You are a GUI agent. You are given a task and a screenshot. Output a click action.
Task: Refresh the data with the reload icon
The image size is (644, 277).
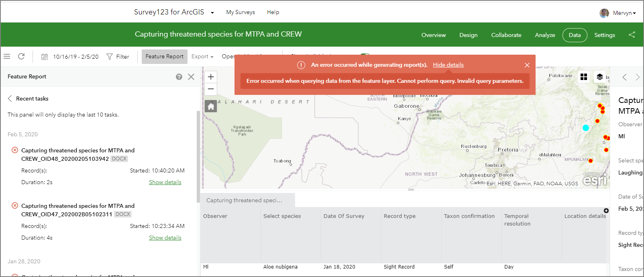(x=21, y=56)
